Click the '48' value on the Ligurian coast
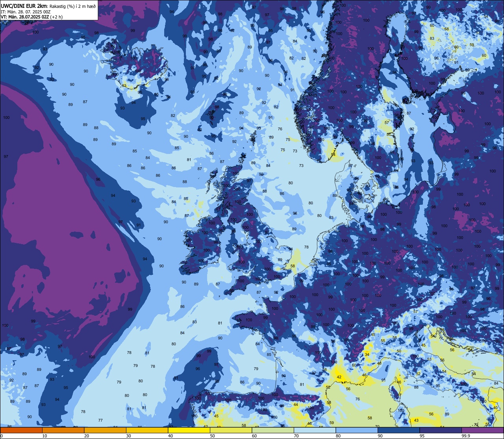Image resolution: width=504 pixels, height=439 pixels. [380, 363]
